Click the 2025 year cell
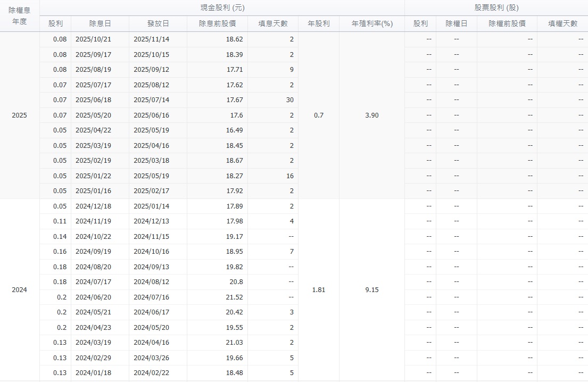 (20, 115)
